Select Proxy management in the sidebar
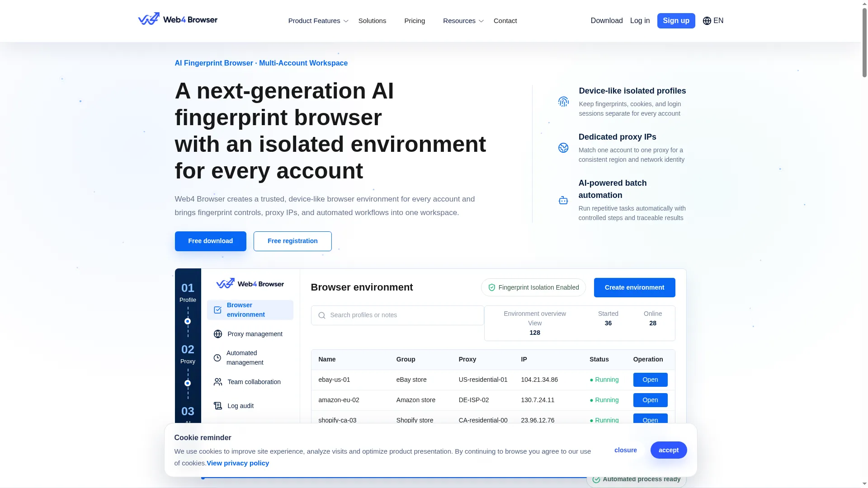Viewport: 868px width, 488px height. click(250, 334)
